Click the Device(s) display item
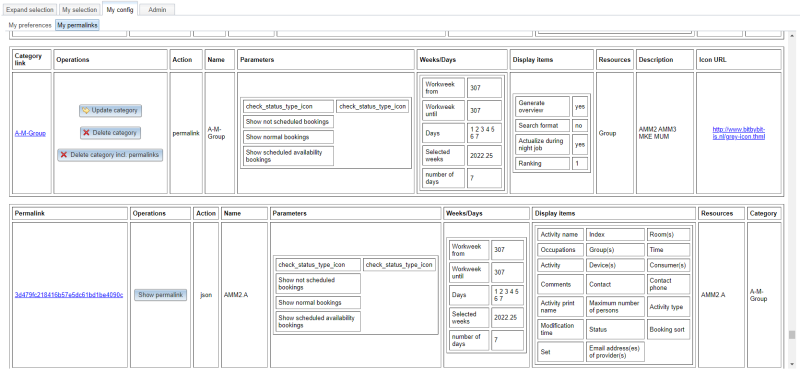This screenshot has width=800, height=371. (615, 265)
